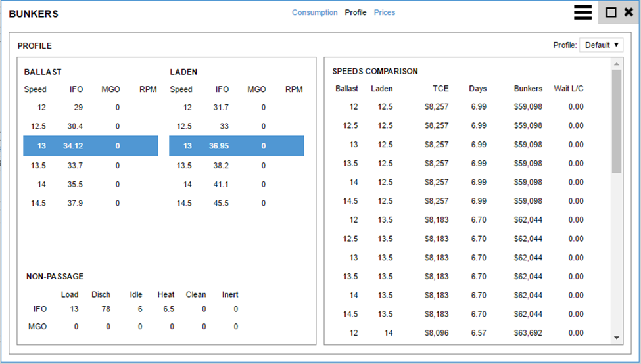The height and width of the screenshot is (364, 641).
Task: Click the TCE column header
Action: pos(440,89)
